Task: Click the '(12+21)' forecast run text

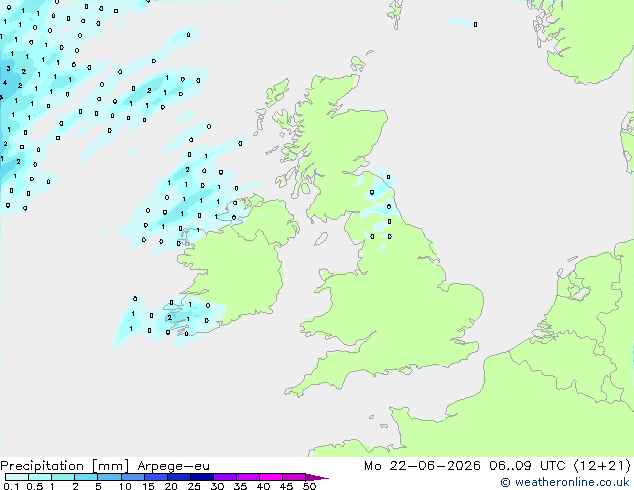Action: tap(602, 466)
